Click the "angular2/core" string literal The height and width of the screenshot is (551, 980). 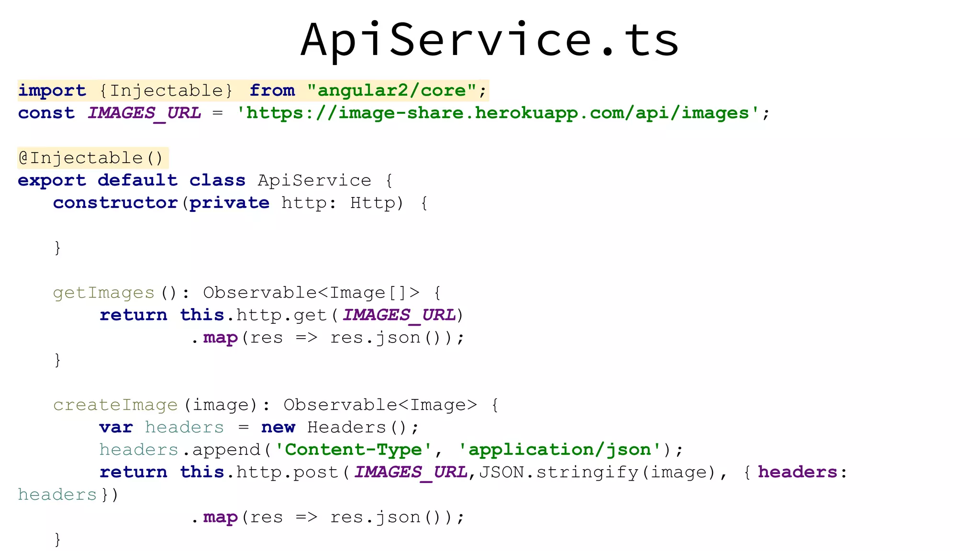pos(391,90)
